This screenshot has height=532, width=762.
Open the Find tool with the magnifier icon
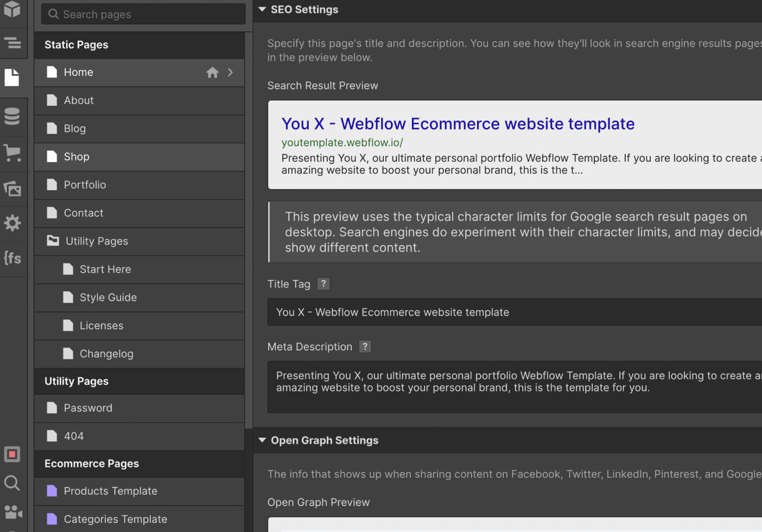(x=13, y=483)
